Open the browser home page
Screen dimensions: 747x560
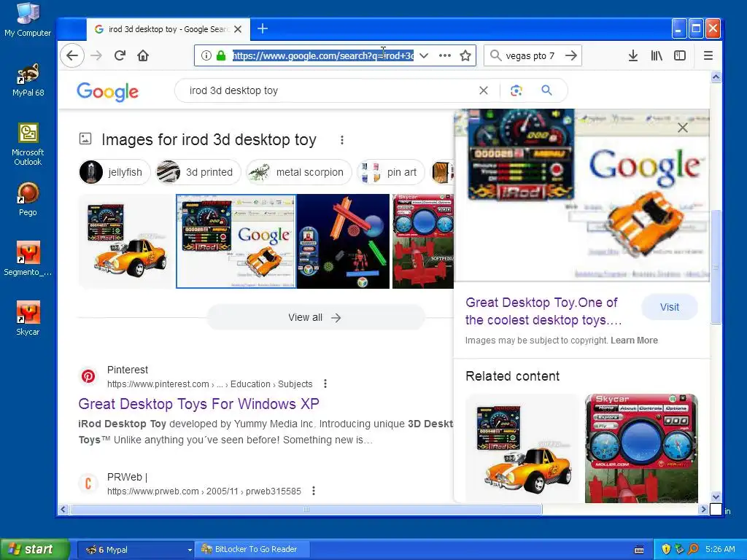tap(143, 55)
